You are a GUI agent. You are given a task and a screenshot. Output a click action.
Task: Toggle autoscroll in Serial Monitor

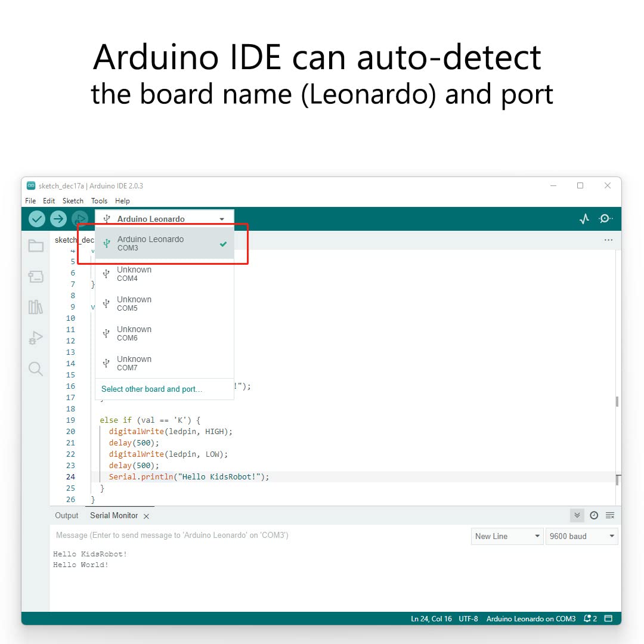[577, 515]
